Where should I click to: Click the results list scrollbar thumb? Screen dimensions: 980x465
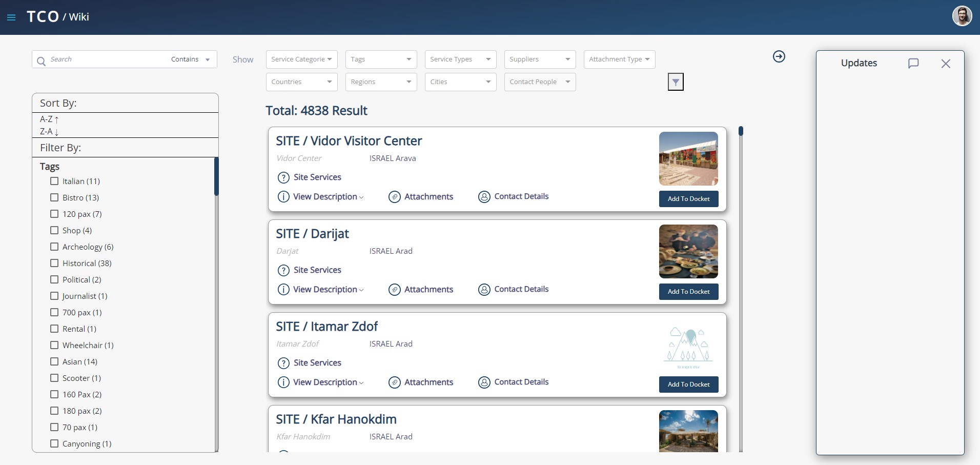point(741,131)
